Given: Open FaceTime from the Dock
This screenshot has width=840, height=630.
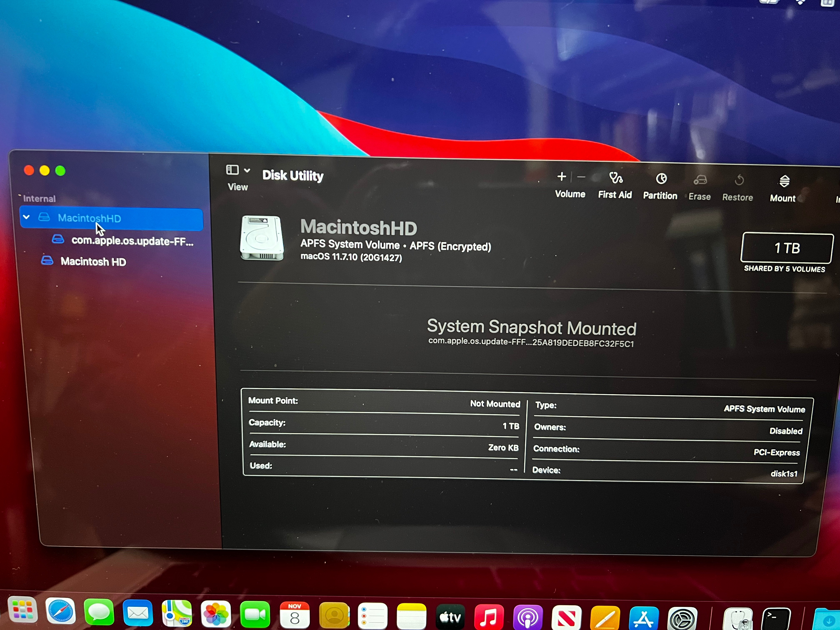Looking at the screenshot, I should [x=255, y=615].
